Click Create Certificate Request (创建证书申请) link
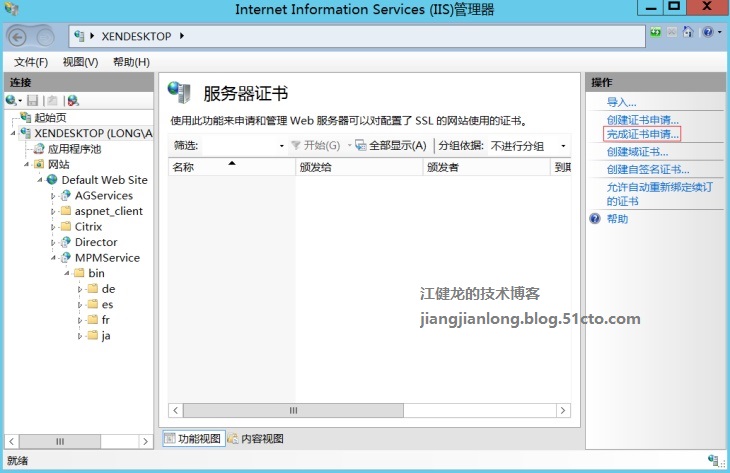This screenshot has width=730, height=473. click(642, 120)
